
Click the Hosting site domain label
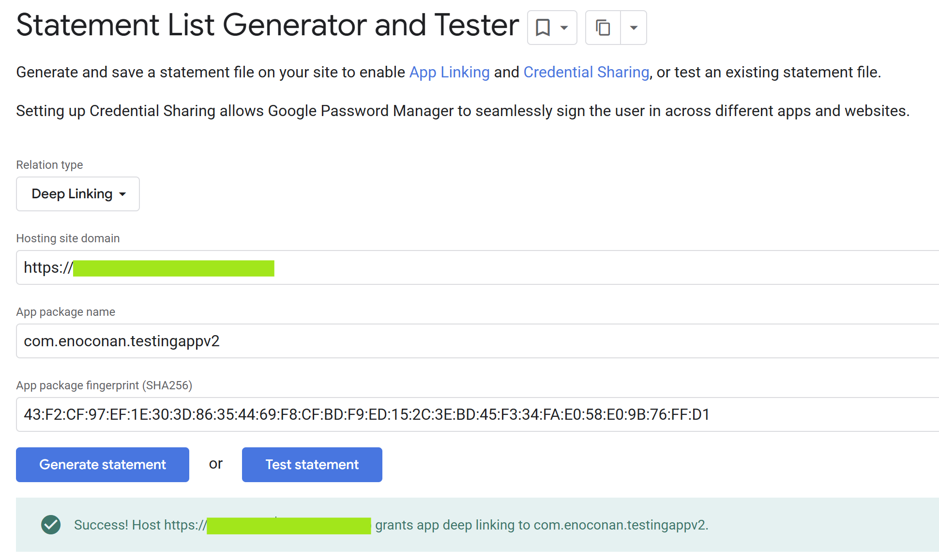tap(68, 238)
